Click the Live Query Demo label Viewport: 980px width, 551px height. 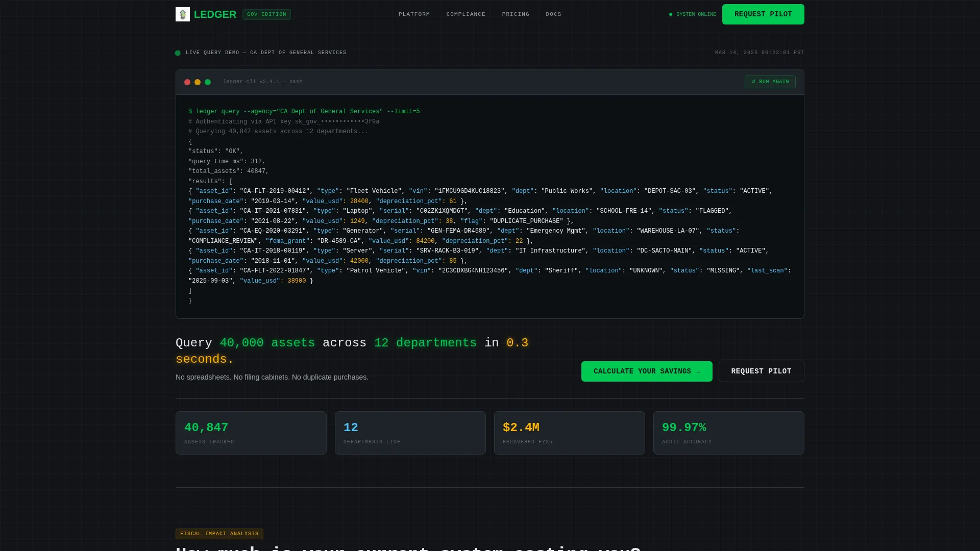(x=266, y=53)
